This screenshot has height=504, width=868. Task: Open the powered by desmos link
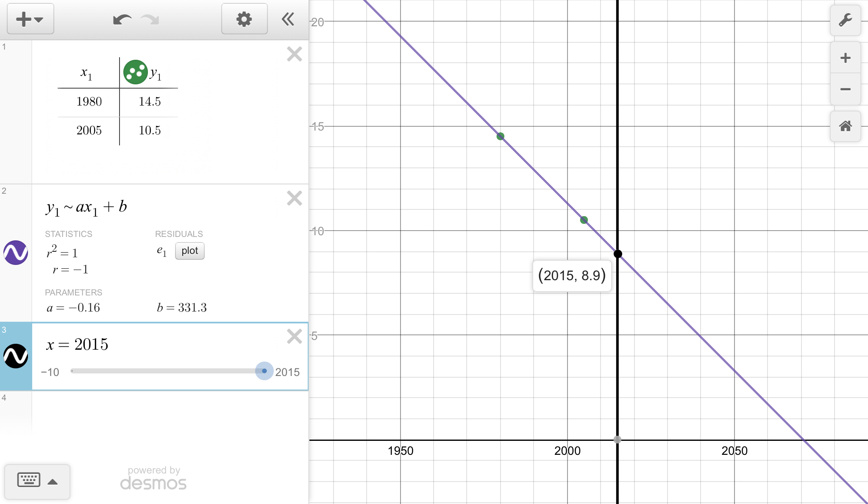153,478
